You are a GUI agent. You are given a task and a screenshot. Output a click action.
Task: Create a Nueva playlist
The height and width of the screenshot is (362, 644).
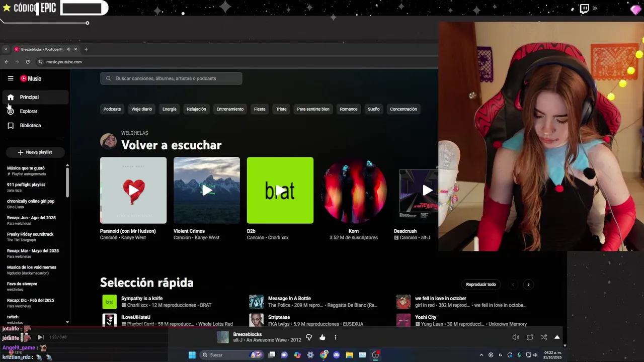(35, 152)
